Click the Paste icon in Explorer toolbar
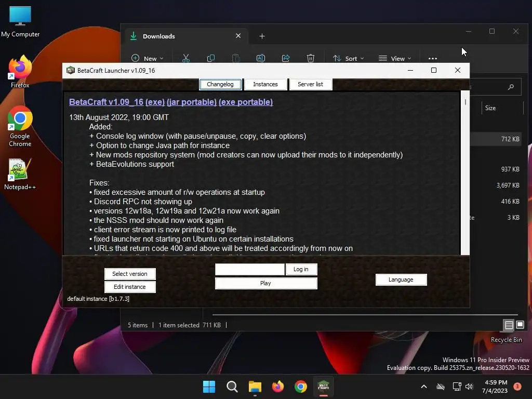Viewport: 532px width, 399px height. pos(235,58)
